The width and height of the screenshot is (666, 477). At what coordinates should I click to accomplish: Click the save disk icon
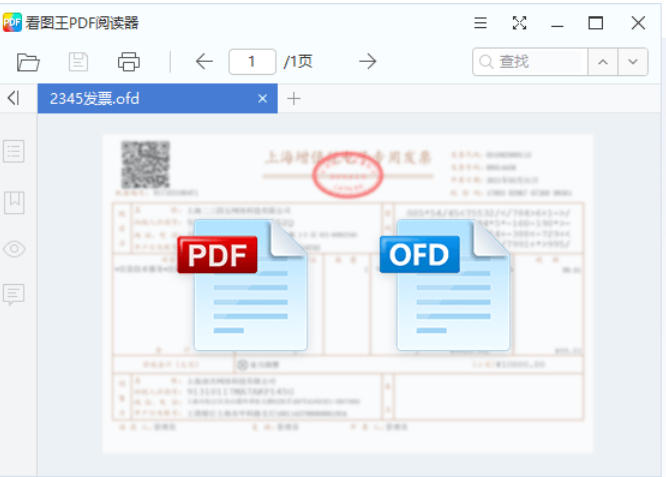click(x=78, y=62)
